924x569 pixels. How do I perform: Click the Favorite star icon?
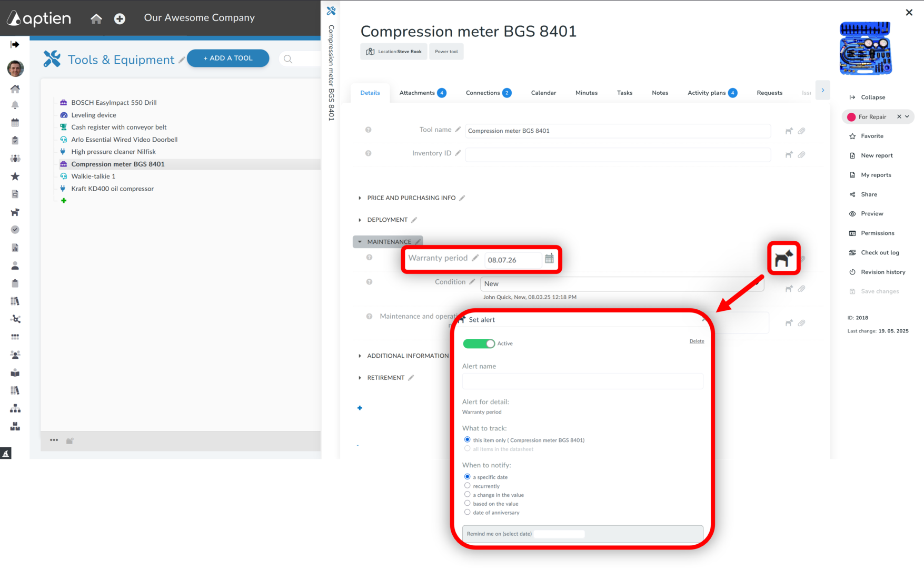click(x=852, y=136)
